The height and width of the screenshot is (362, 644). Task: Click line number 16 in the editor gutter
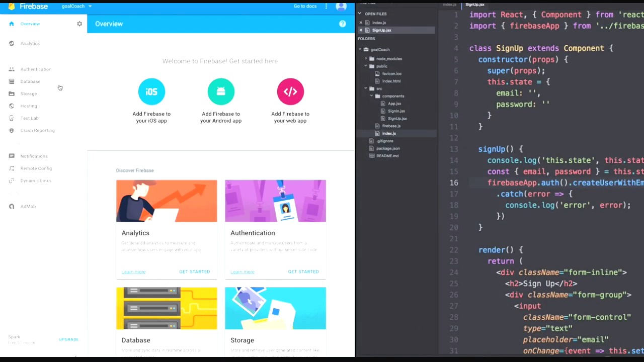[x=454, y=183]
